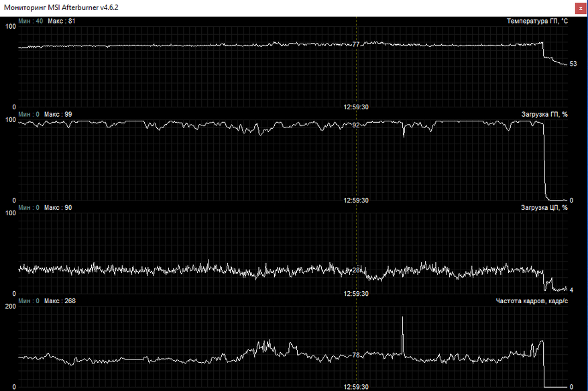
Task: Click the 12:59:30 timestamp under GPU load graph
Action: 356,201
